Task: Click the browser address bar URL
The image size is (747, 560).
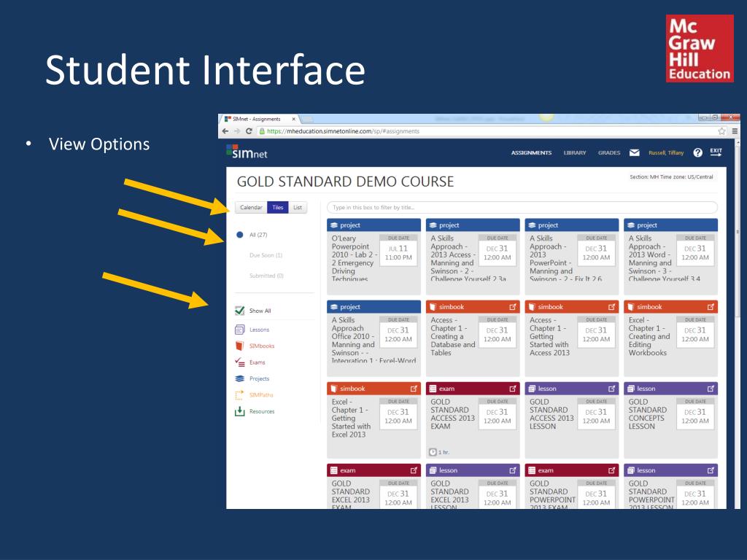Action: 343,131
